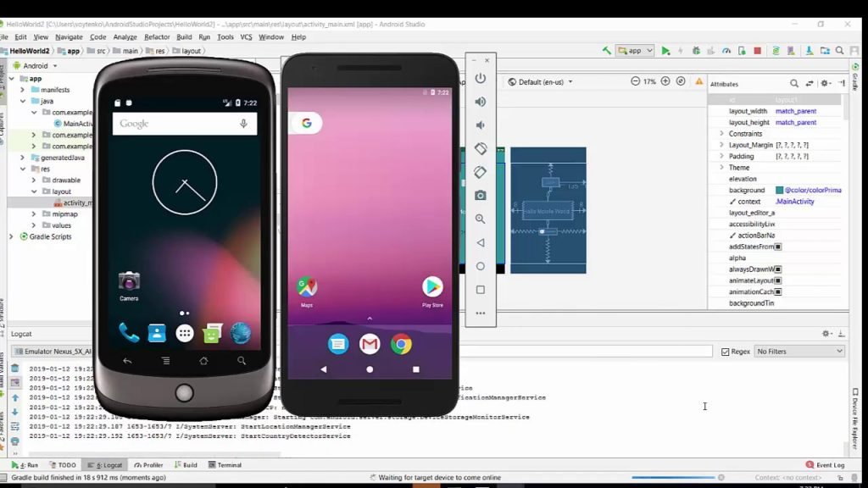Click the match_parent value for layout_width
The image size is (868, 488).
coord(795,111)
